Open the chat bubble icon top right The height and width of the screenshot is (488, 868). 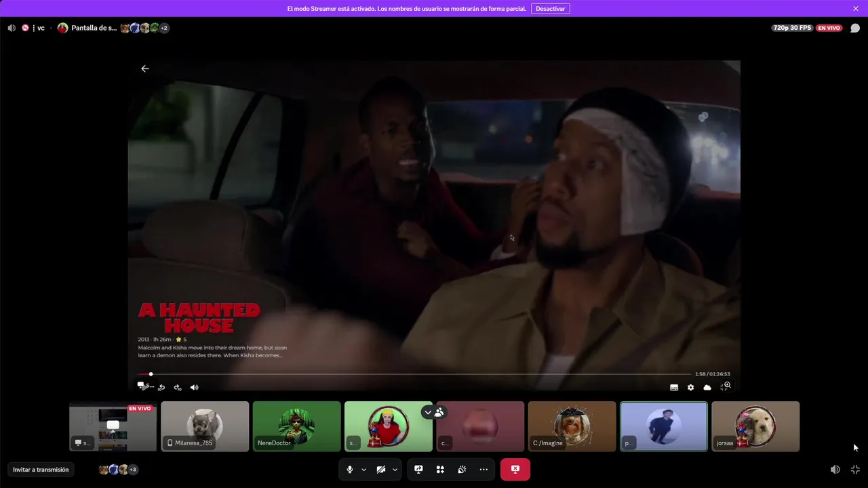pyautogui.click(x=855, y=28)
